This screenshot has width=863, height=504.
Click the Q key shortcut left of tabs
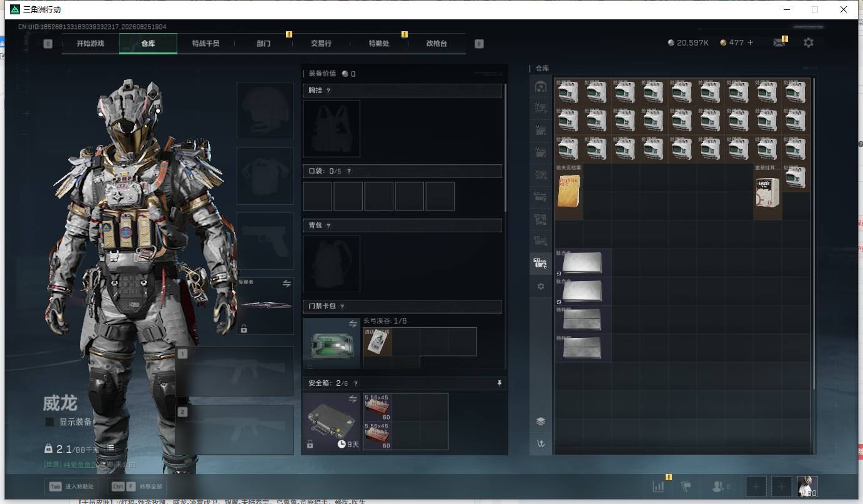48,44
